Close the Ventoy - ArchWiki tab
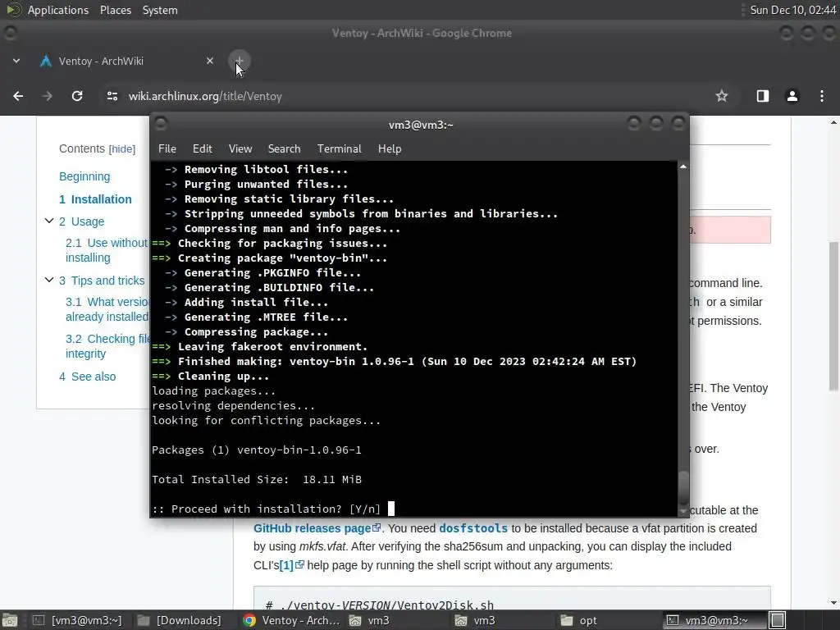This screenshot has width=840, height=630. pos(210,61)
